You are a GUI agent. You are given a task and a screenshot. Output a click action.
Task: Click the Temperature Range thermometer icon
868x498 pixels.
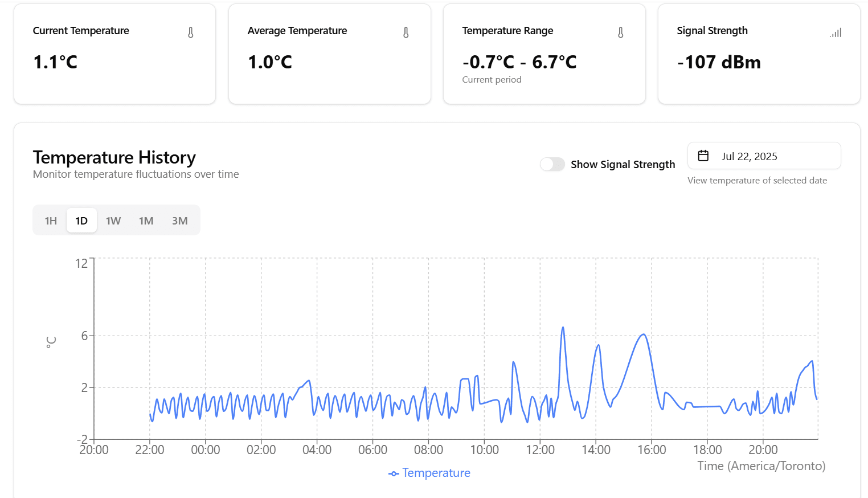tap(620, 32)
